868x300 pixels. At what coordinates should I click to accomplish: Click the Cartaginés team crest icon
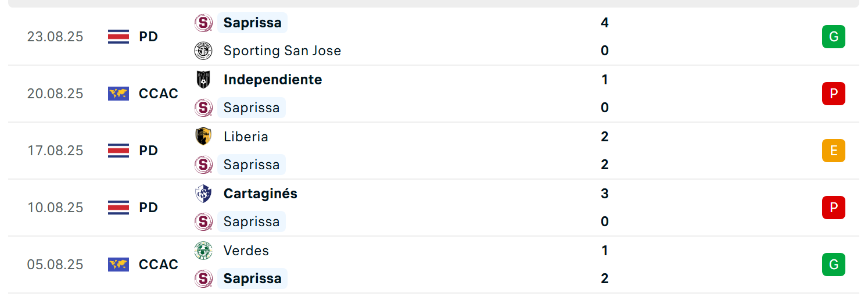pos(203,194)
